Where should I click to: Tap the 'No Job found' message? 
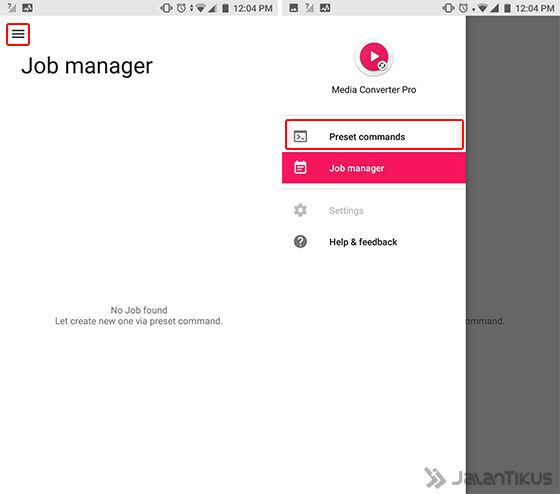coord(139,310)
